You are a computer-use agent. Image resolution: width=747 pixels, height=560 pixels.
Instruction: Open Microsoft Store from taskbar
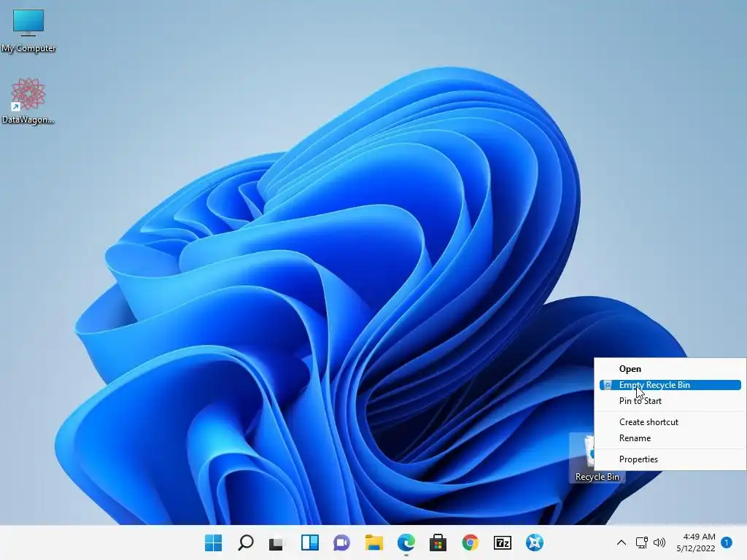click(x=438, y=542)
